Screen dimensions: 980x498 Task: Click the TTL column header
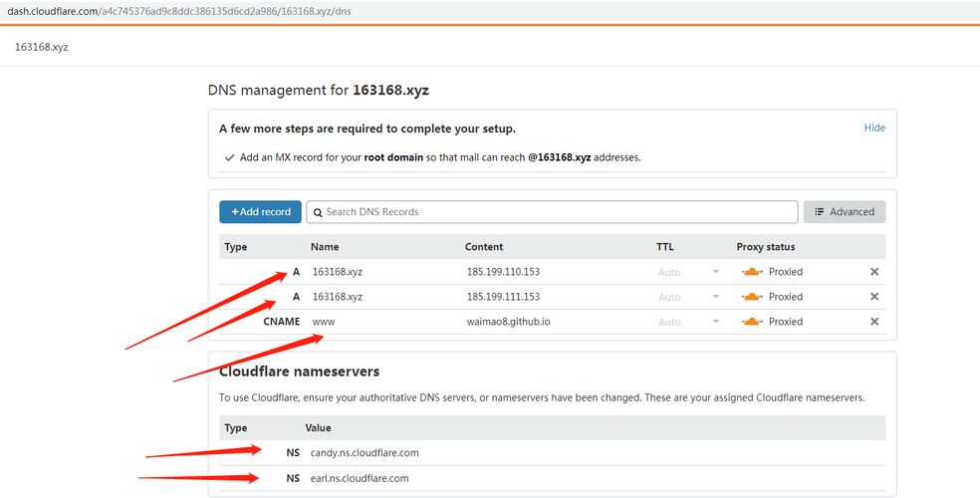(665, 247)
